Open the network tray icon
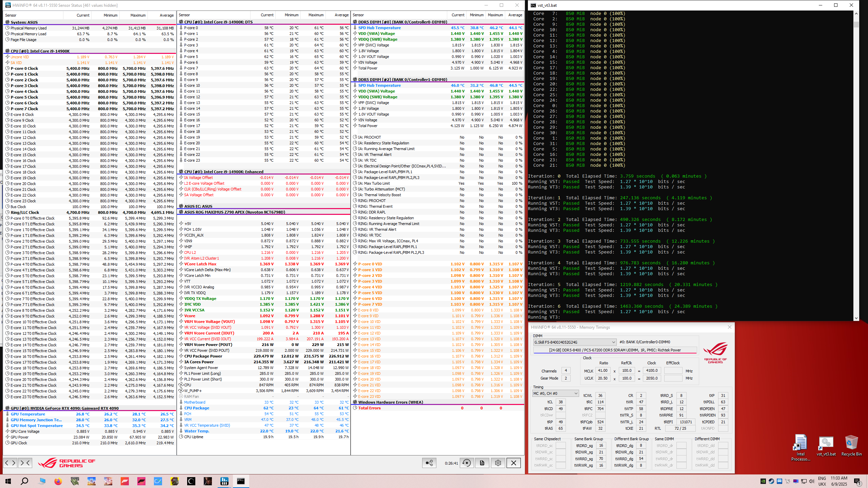This screenshot has height=488, width=868. pos(804,481)
